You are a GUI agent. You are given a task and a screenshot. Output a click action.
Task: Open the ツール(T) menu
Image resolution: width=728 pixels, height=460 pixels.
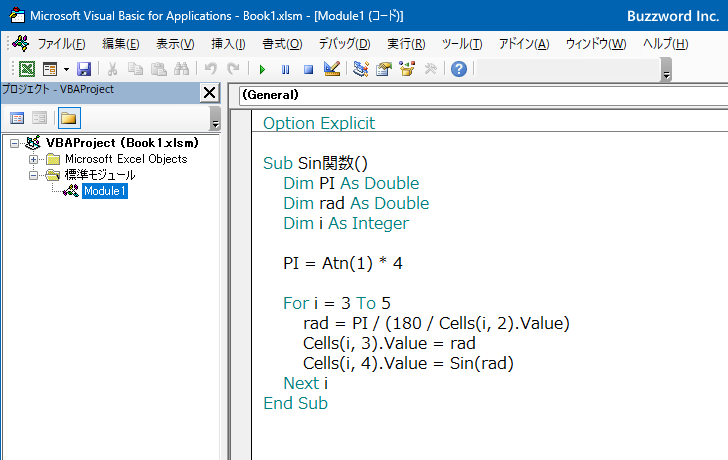462,44
